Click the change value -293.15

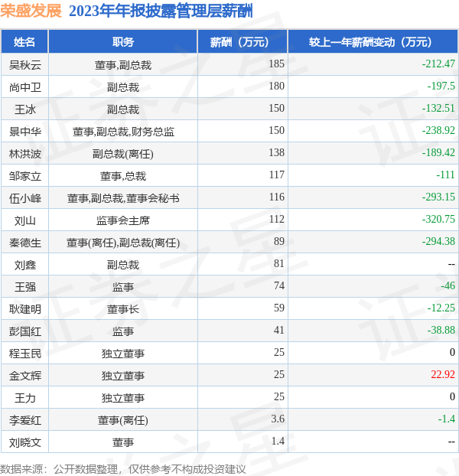[438, 197]
